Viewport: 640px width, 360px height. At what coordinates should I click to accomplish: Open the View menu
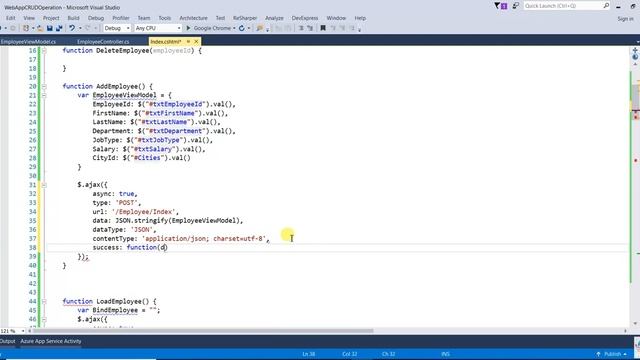[x=29, y=18]
